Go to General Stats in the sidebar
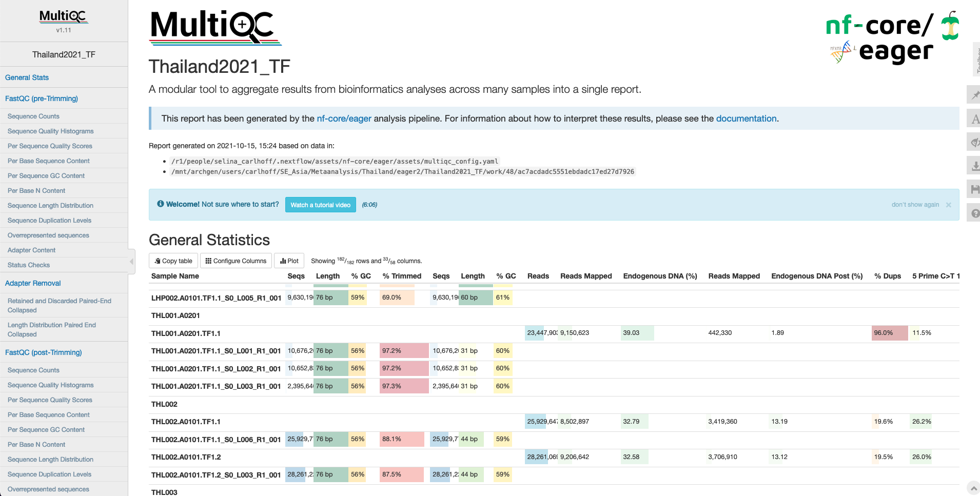This screenshot has width=980, height=496. pos(27,77)
